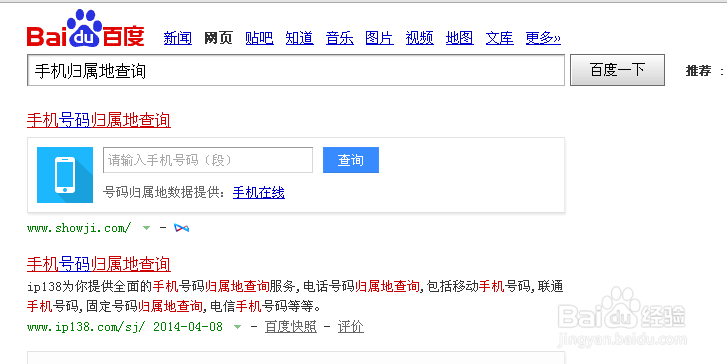
Task: Focus the 请输入手机号码（段） input field
Action: click(x=208, y=160)
